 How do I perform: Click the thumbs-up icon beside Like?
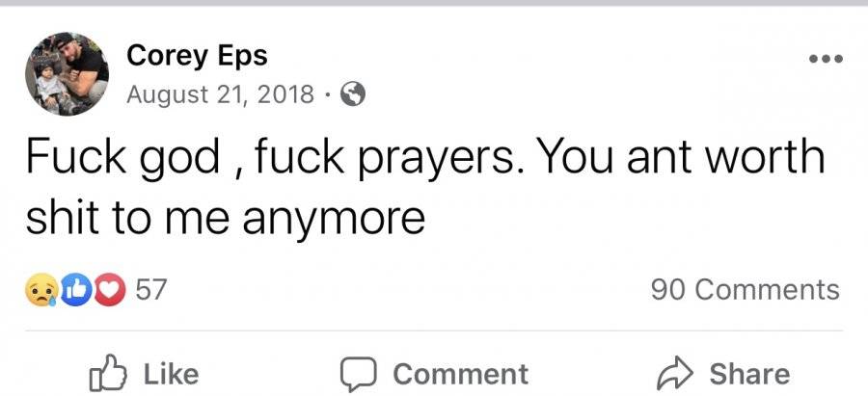point(107,373)
